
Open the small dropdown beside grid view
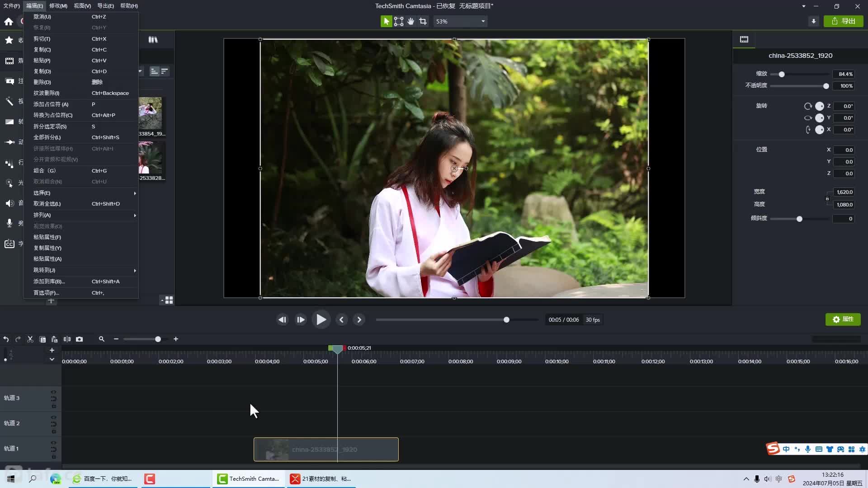coord(162,300)
